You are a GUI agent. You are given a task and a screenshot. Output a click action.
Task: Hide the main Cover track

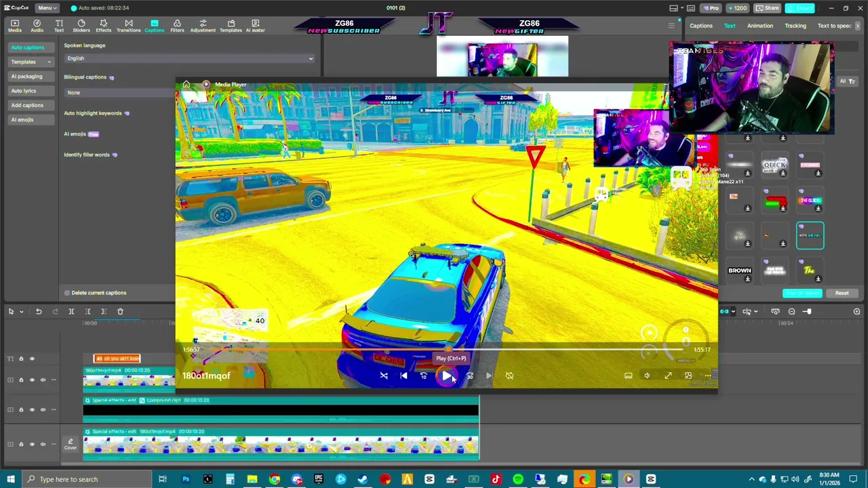(x=32, y=444)
